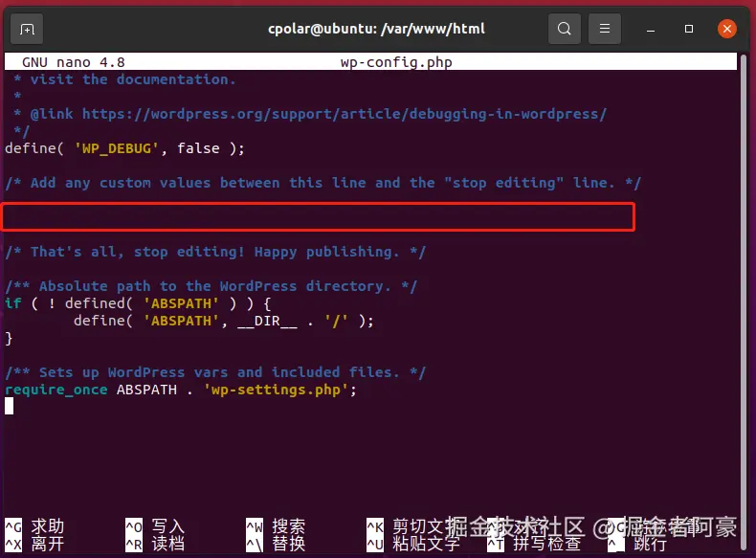This screenshot has height=558, width=756.
Task: Click the ^W 搜索 search shortcut
Action: tap(276, 526)
